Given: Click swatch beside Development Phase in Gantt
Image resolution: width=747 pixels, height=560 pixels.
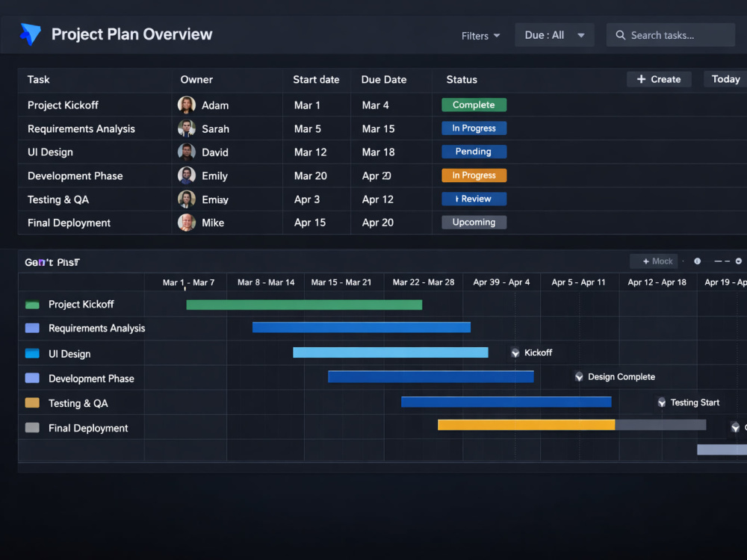Looking at the screenshot, I should (32, 378).
